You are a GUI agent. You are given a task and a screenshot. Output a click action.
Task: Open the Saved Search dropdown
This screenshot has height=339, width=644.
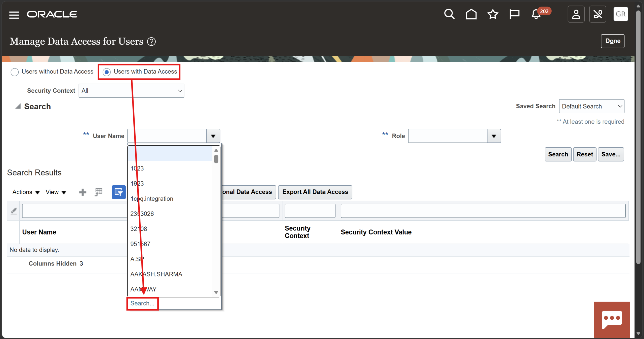pyautogui.click(x=591, y=106)
